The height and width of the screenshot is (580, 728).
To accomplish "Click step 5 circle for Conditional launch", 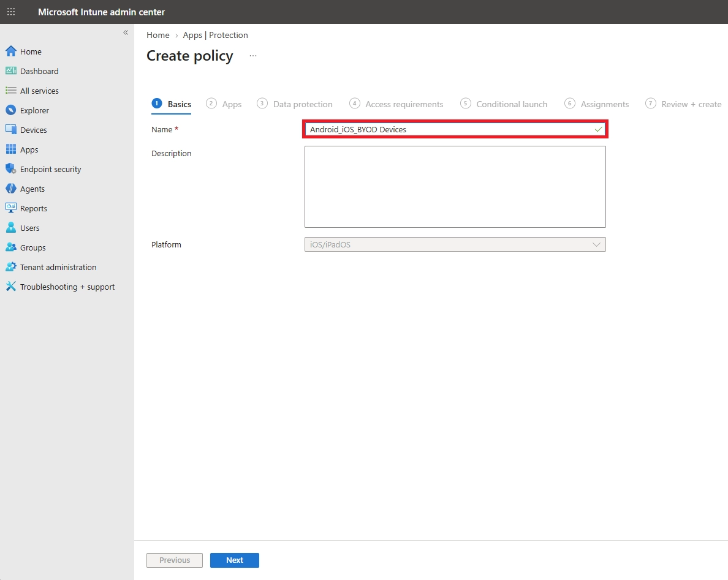I will click(465, 104).
